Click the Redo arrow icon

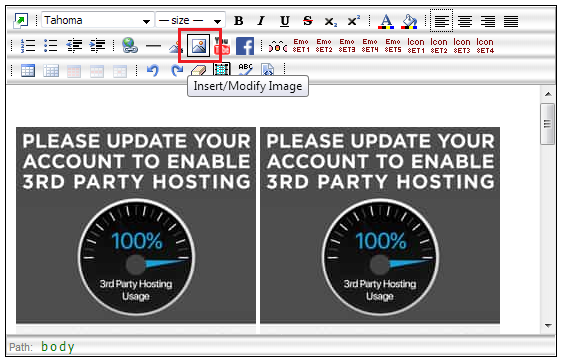tap(177, 70)
